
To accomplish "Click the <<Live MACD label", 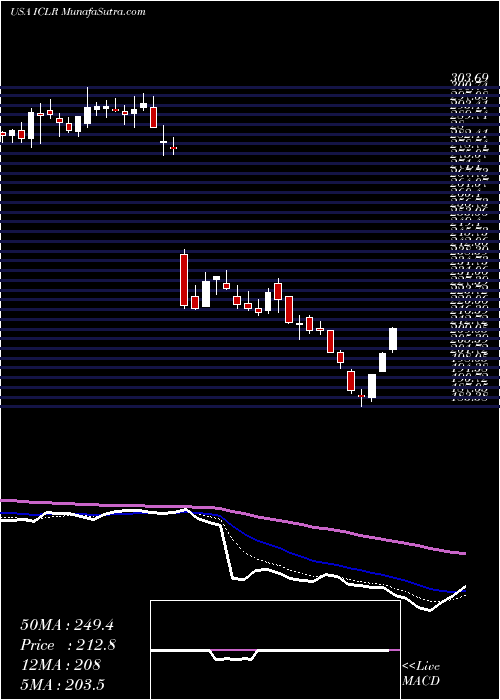I will coord(421,674).
